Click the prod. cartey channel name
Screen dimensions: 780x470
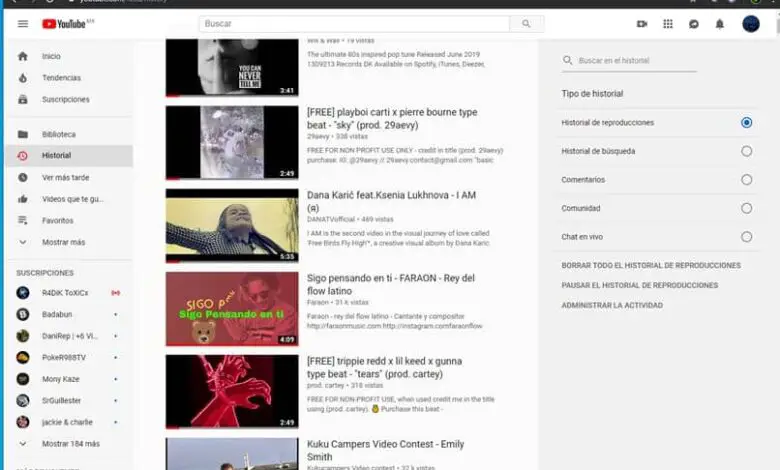(325, 385)
